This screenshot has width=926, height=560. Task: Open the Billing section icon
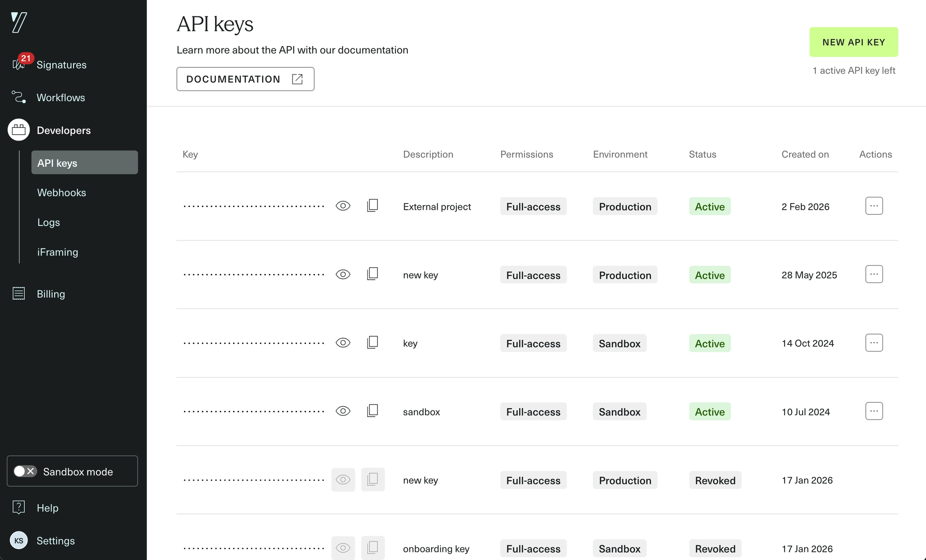click(x=19, y=294)
